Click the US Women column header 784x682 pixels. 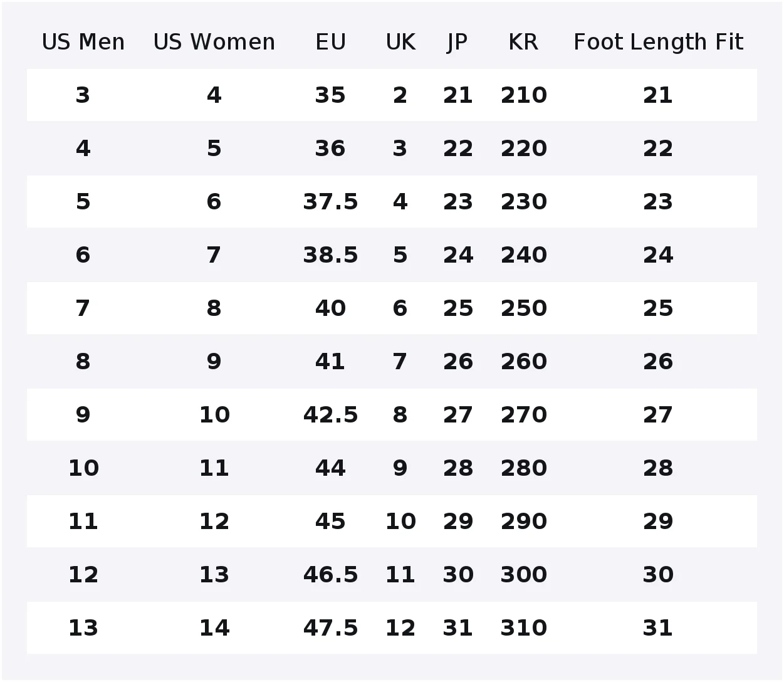click(214, 42)
